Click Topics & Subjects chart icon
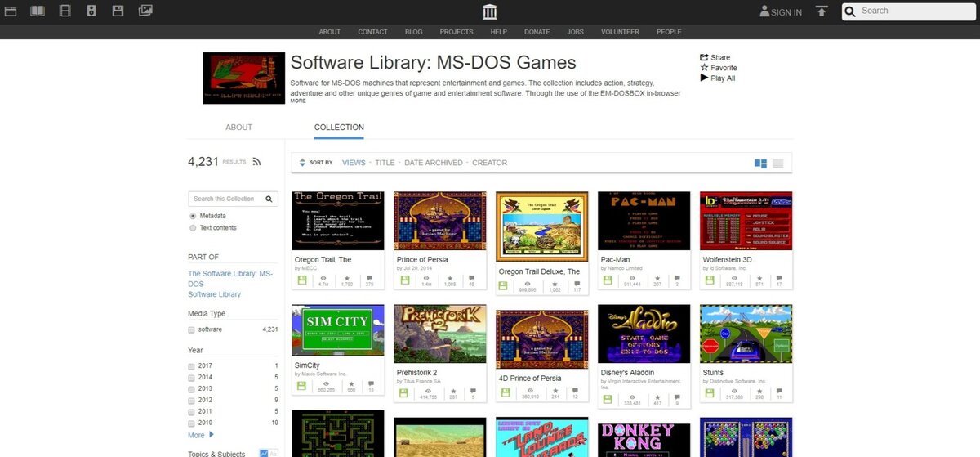The width and height of the screenshot is (980, 457). pos(264,453)
